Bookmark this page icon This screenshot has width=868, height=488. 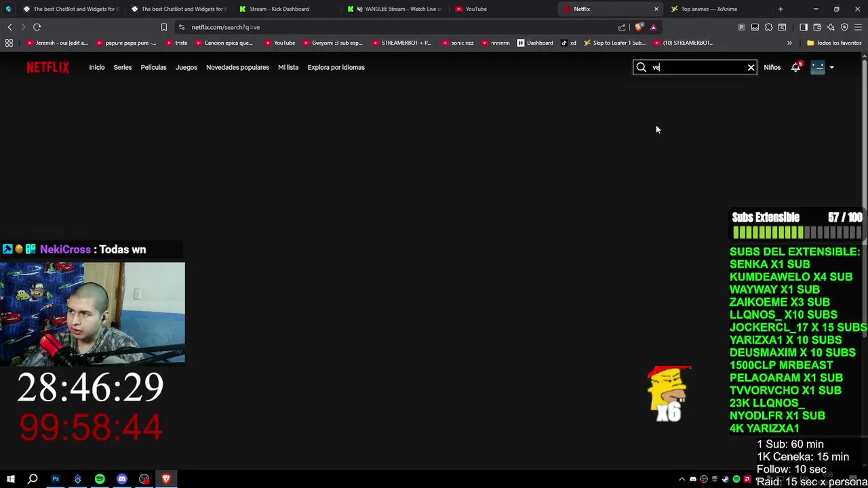coord(163,27)
